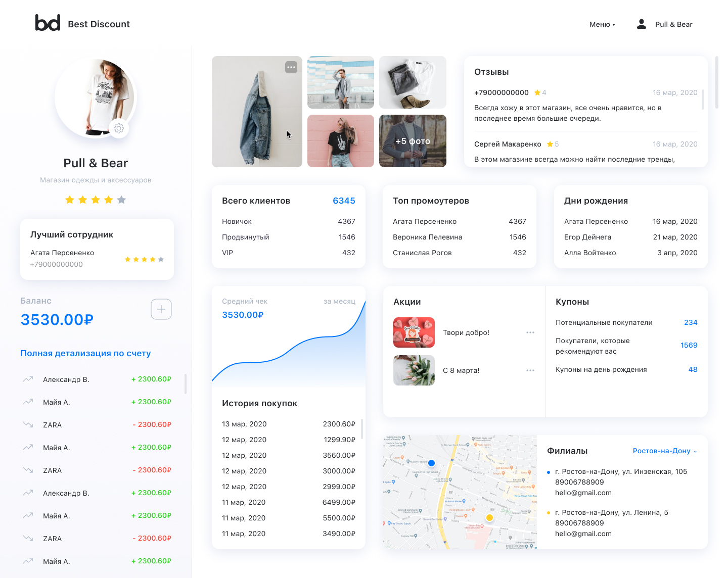Click the С 8 марта! tulips thumbnail

(414, 370)
